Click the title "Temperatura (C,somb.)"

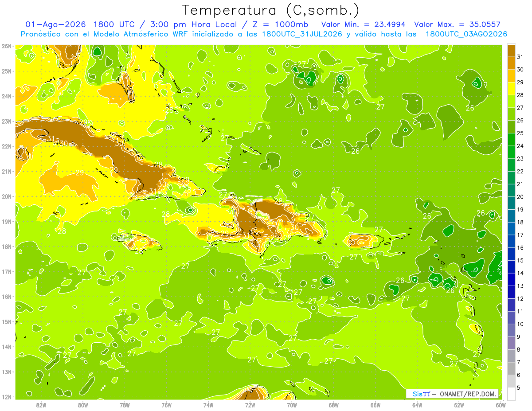pos(271,10)
